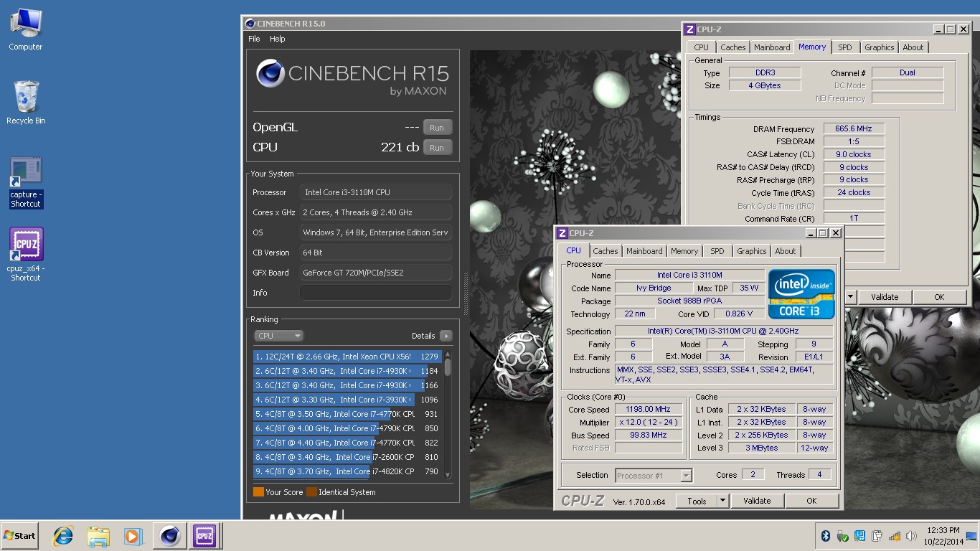
Task: Switch to Mainboard tab in front CPU-Z
Action: (644, 251)
